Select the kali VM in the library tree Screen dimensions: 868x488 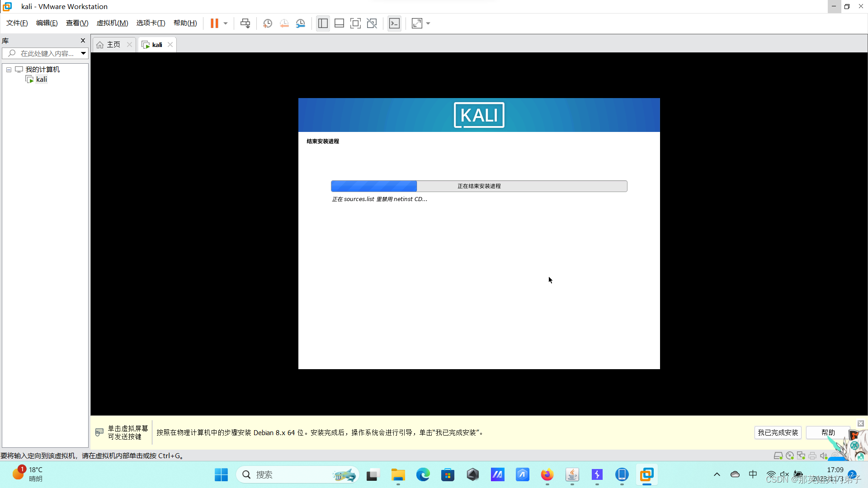coord(42,79)
